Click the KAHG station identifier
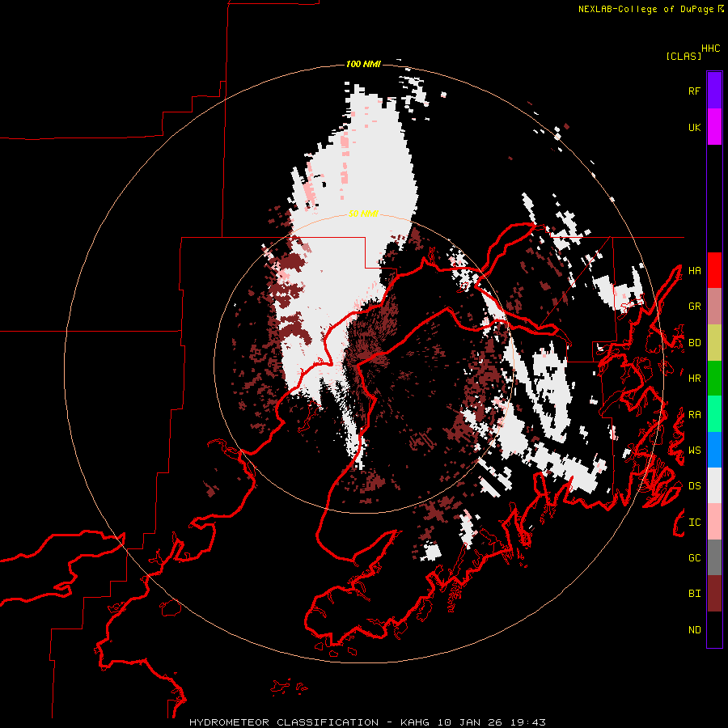The image size is (728, 728). coord(415,722)
